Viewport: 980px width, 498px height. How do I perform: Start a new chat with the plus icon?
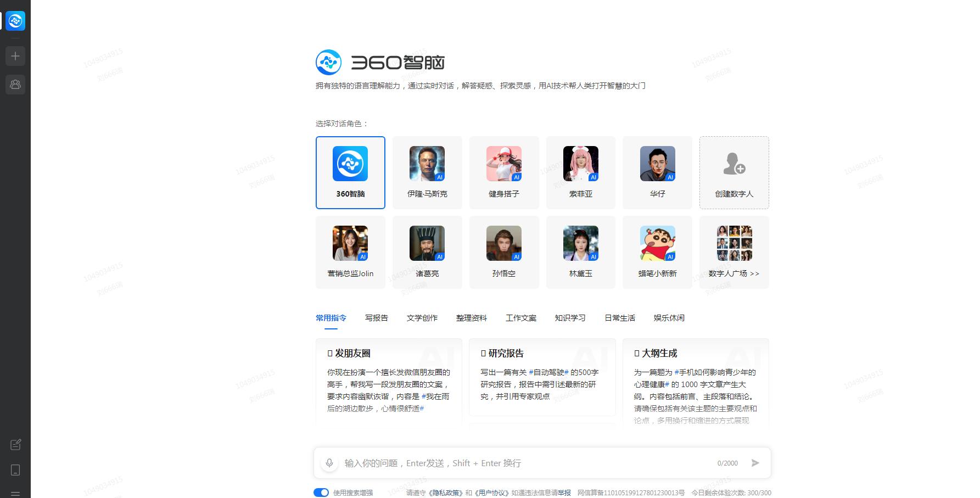tap(15, 56)
